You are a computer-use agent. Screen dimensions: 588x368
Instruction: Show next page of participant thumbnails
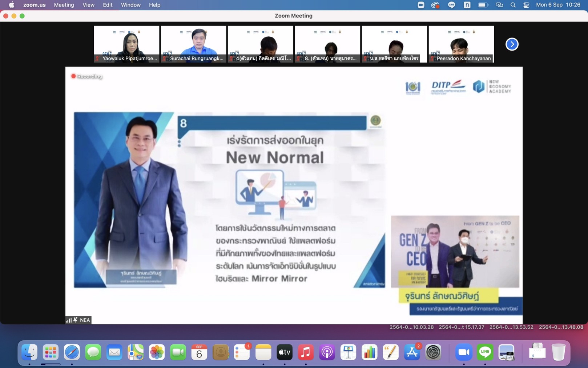512,44
